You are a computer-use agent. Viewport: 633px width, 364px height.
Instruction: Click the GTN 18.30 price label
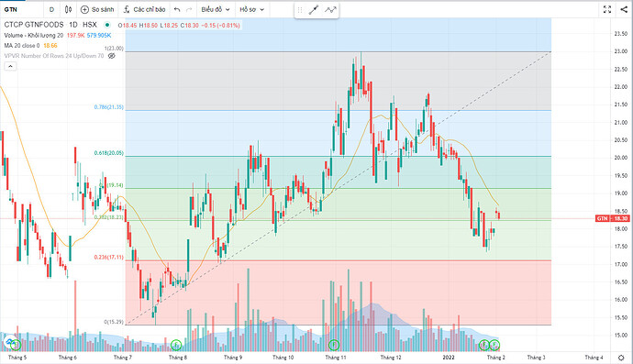(613, 218)
